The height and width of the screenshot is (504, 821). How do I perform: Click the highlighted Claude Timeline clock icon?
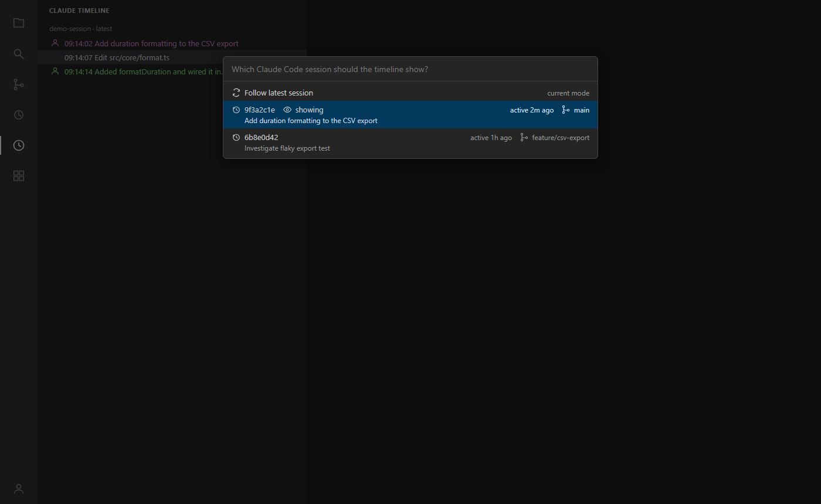tap(19, 145)
